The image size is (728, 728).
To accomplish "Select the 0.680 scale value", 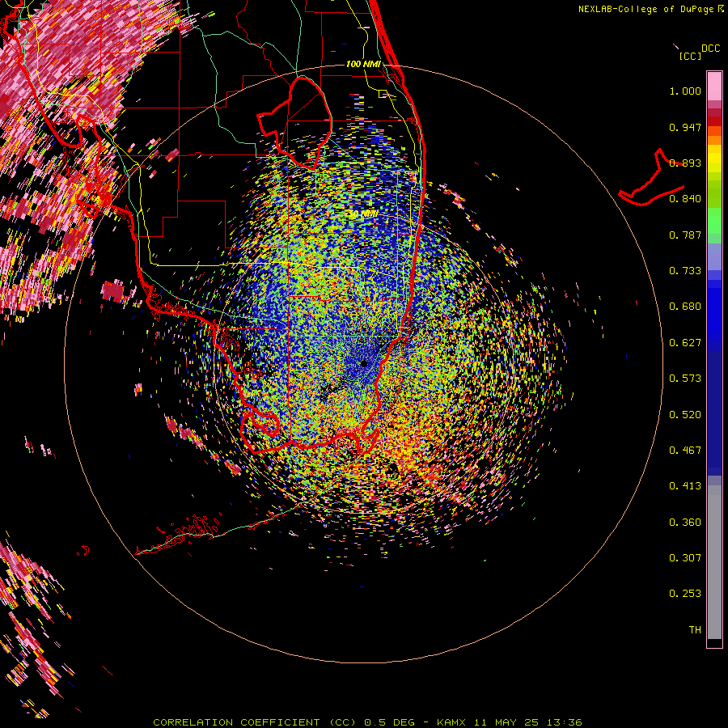I will [685, 307].
